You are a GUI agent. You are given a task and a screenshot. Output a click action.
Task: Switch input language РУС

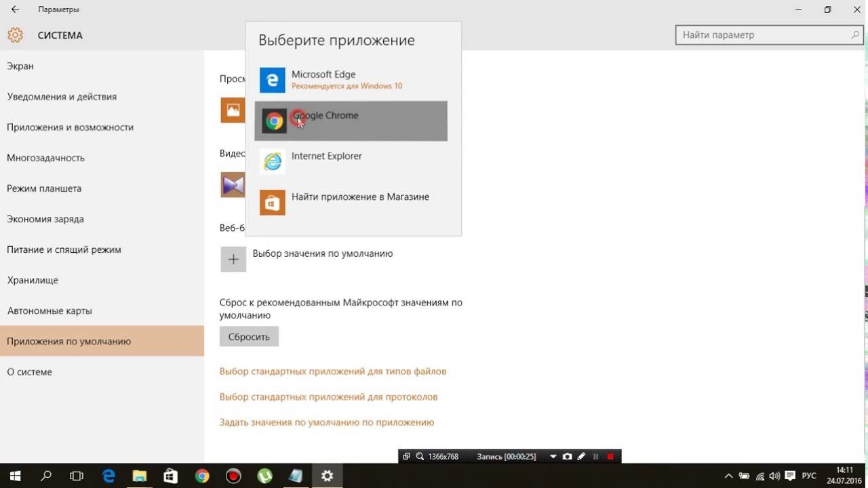click(809, 476)
